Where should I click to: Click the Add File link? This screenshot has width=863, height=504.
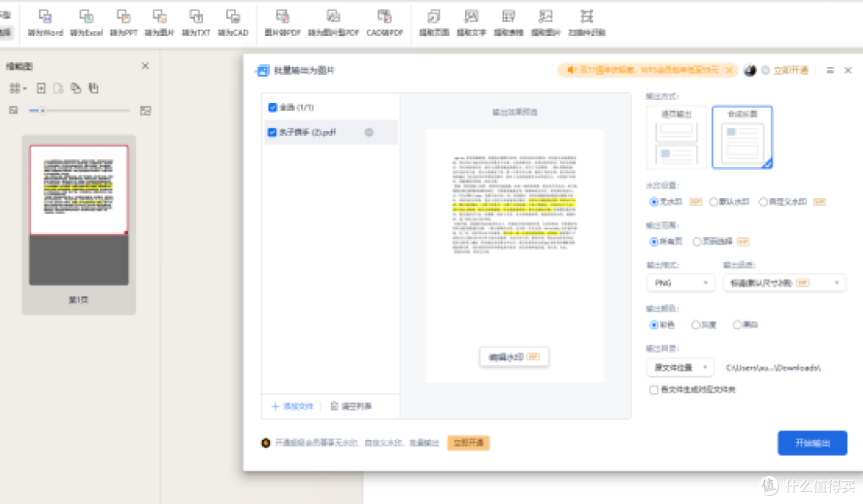click(x=292, y=406)
